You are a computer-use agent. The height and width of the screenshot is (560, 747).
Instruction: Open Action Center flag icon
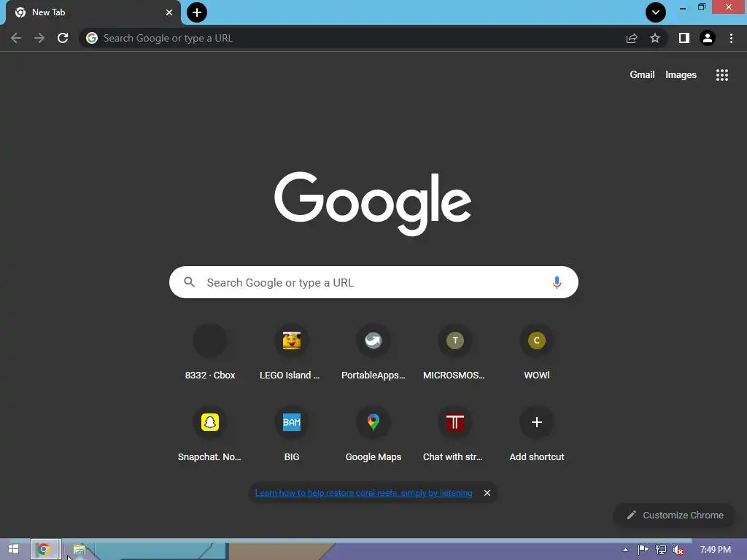pos(643,550)
